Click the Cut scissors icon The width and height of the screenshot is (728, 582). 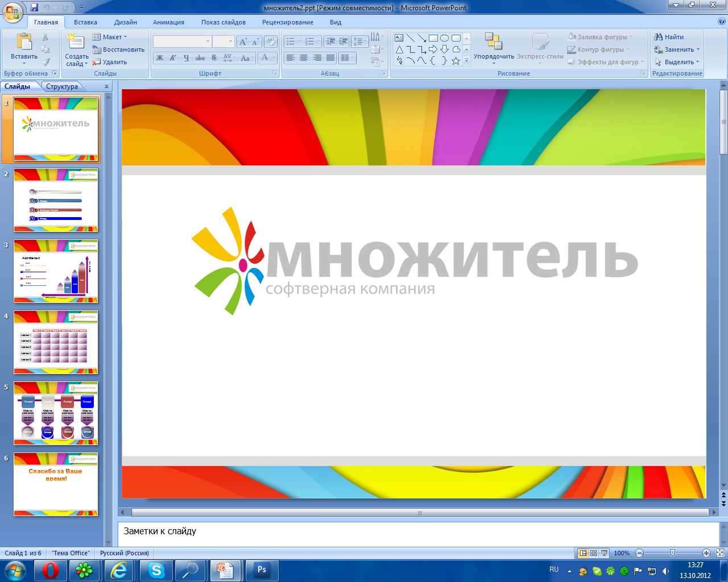click(x=45, y=37)
